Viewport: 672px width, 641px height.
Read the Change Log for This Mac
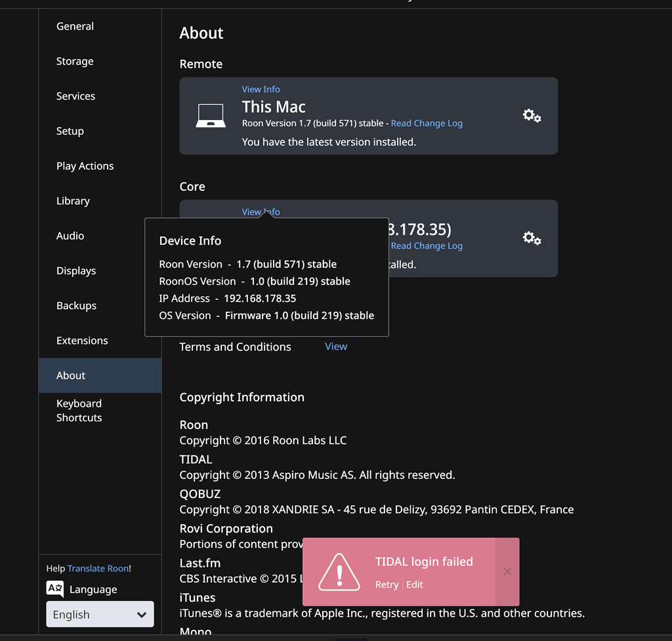pyautogui.click(x=427, y=123)
